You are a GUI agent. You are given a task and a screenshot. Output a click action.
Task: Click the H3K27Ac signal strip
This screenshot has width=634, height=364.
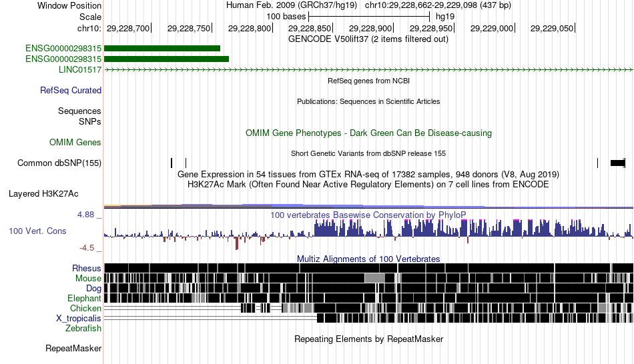click(368, 206)
